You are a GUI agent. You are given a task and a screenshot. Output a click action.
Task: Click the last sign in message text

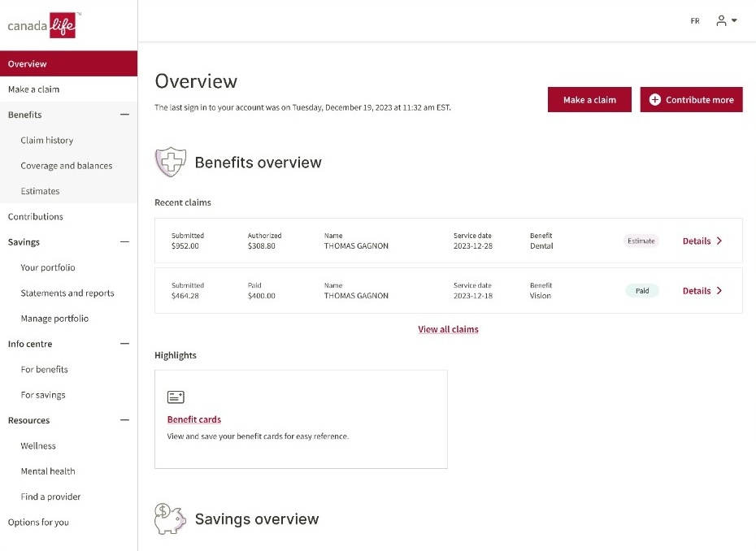[302, 107]
